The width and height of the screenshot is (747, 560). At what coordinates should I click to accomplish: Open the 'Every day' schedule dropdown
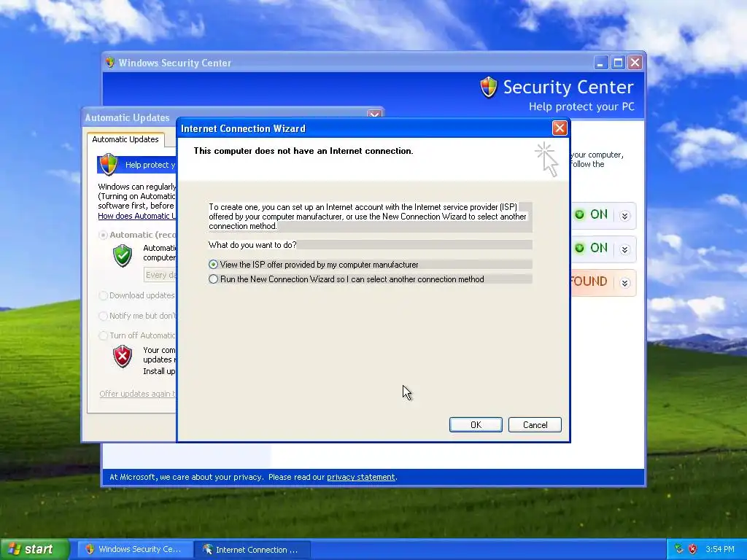tap(160, 275)
